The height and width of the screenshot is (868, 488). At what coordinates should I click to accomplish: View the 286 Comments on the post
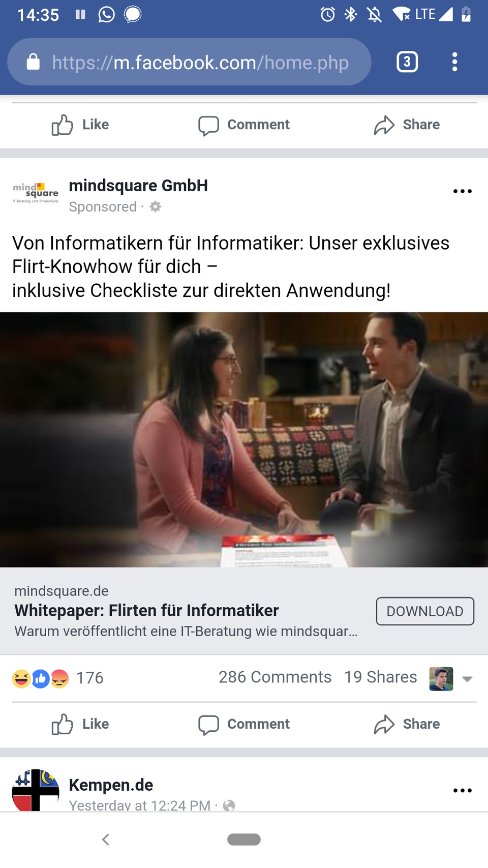click(x=275, y=677)
